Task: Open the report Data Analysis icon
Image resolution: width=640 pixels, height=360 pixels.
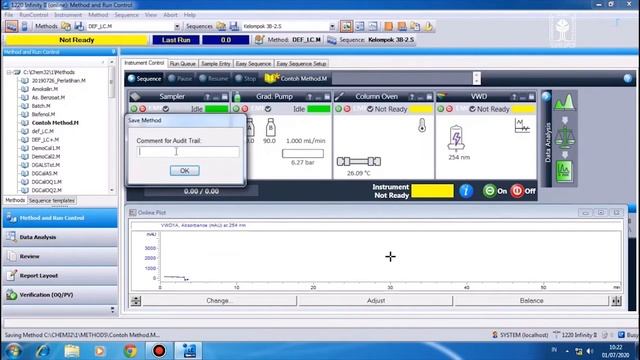Action: click(564, 171)
